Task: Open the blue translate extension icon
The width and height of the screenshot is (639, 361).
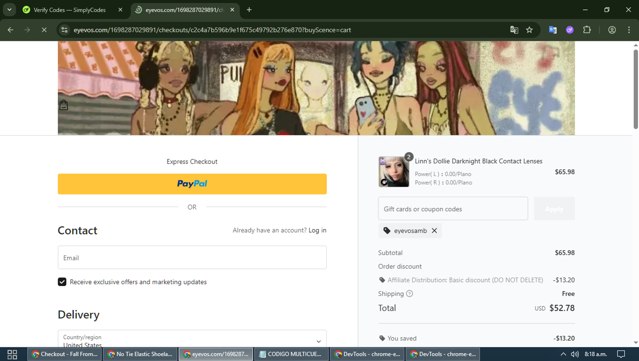Action: point(553,30)
